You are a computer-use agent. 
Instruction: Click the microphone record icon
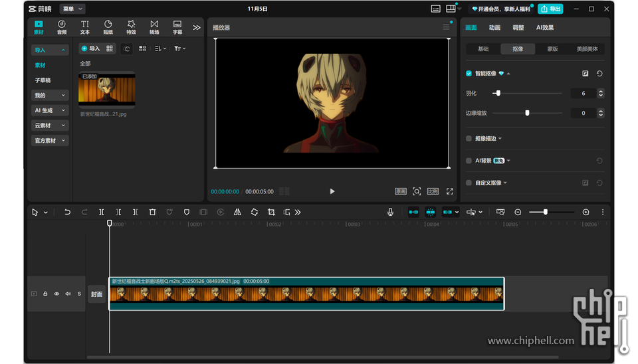pos(390,212)
